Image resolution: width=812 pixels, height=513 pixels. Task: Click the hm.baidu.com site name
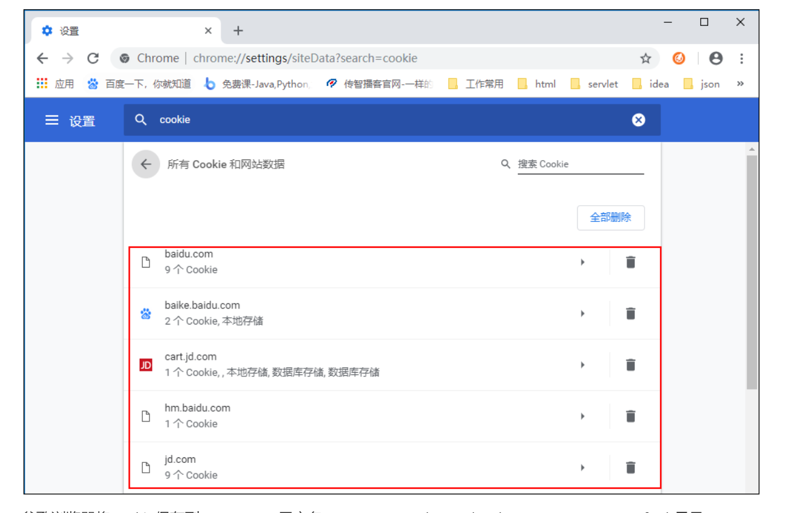[x=197, y=407]
